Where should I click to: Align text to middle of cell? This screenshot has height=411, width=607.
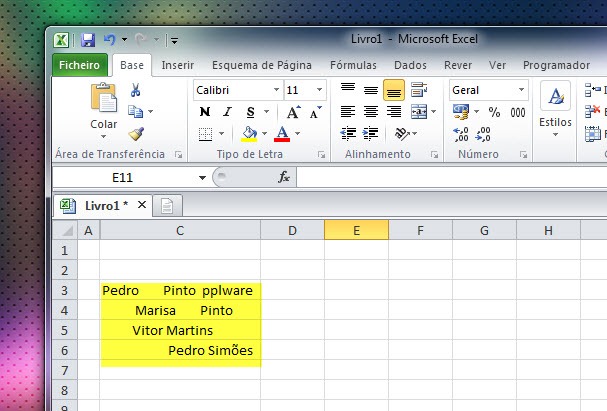pyautogui.click(x=371, y=90)
